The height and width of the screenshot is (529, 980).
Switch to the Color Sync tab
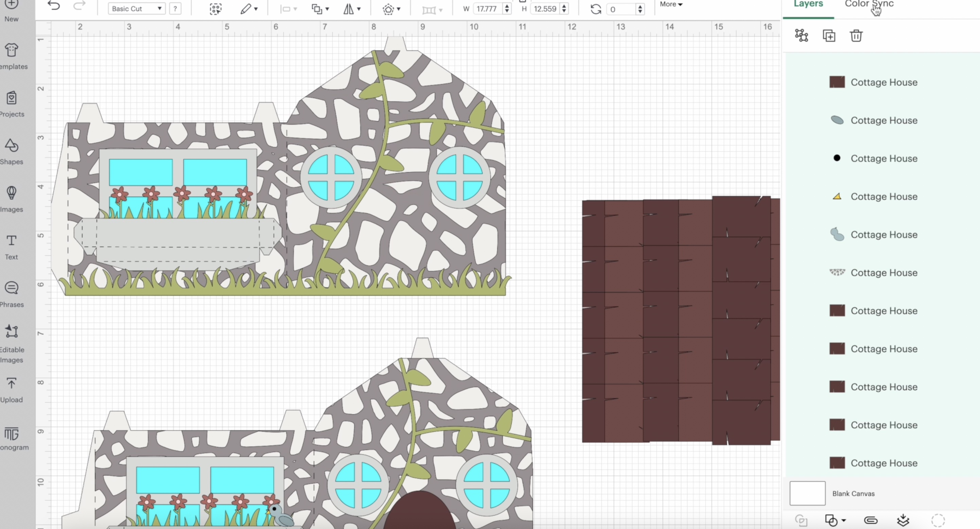(x=869, y=4)
